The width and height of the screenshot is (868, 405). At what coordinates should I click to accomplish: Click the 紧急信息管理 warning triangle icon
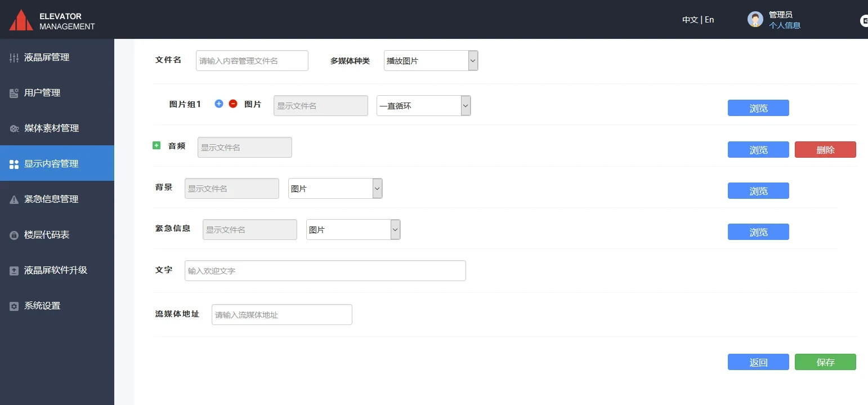pyautogui.click(x=14, y=199)
